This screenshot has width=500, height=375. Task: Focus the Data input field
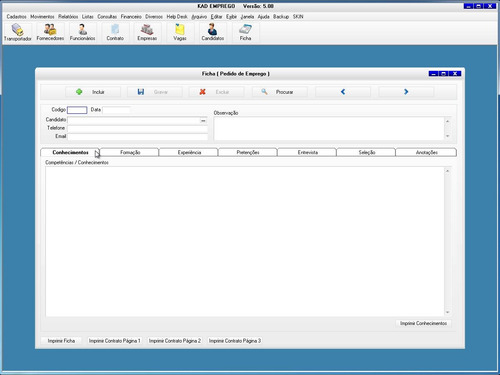[116, 110]
